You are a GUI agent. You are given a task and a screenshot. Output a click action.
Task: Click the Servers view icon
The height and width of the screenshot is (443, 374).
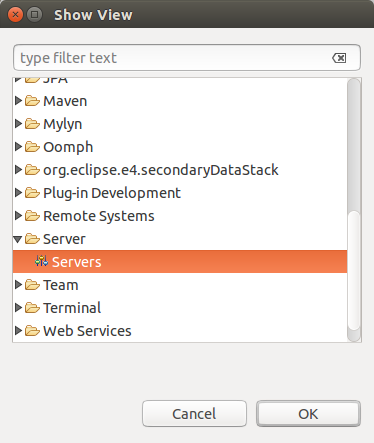(x=42, y=261)
